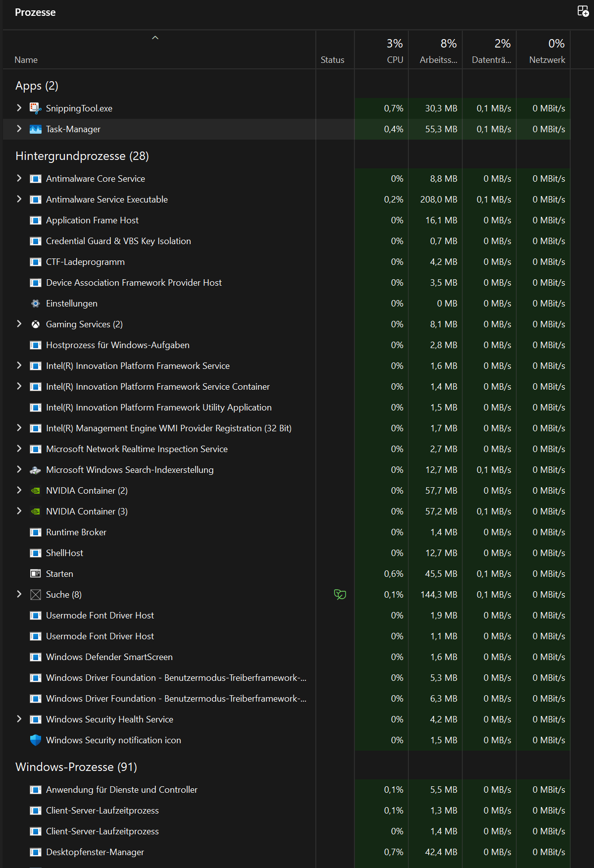This screenshot has width=594, height=868.
Task: Click the SnippingTool.exe app icon
Action: point(35,108)
